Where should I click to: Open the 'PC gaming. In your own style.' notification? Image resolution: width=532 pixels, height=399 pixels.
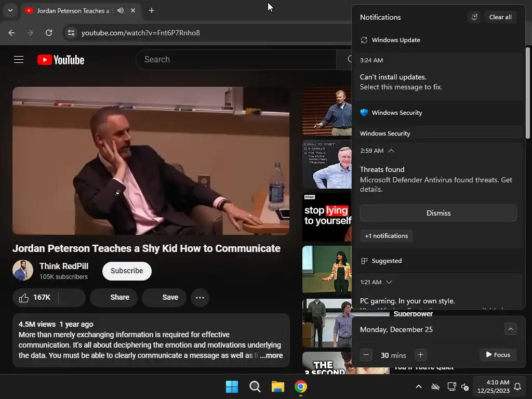[407, 301]
